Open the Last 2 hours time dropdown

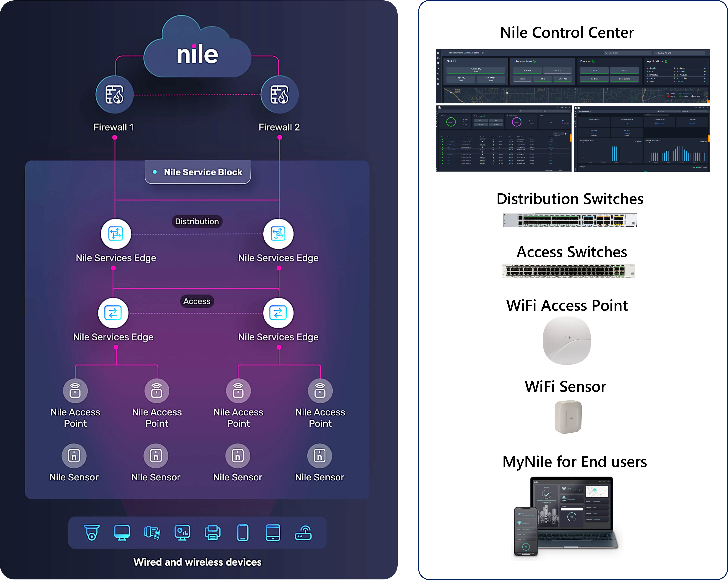tap(679, 53)
